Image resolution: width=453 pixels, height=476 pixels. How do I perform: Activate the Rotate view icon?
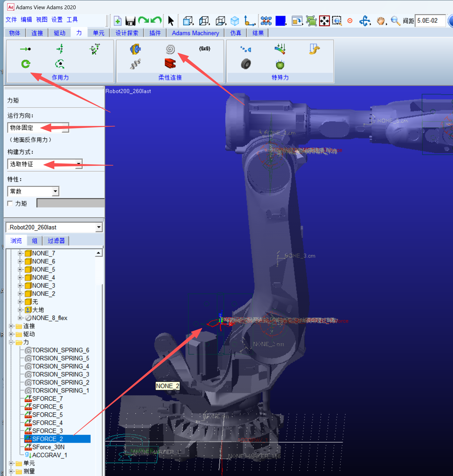[365, 21]
